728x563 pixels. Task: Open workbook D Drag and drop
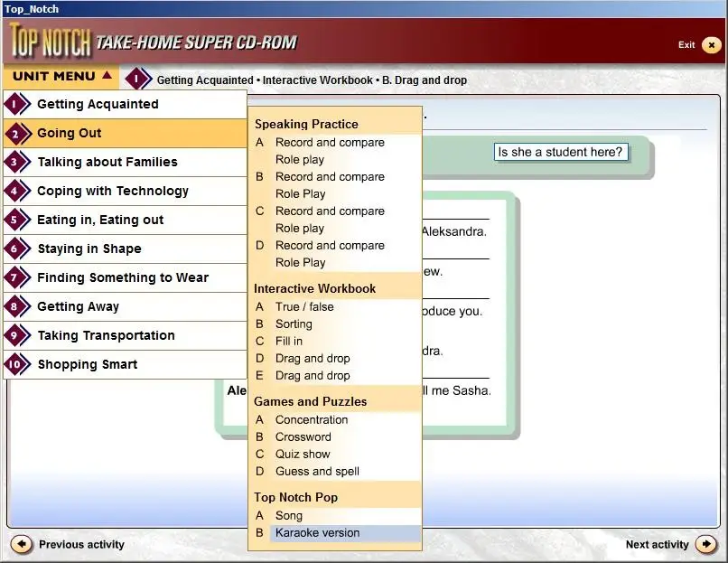coord(313,358)
